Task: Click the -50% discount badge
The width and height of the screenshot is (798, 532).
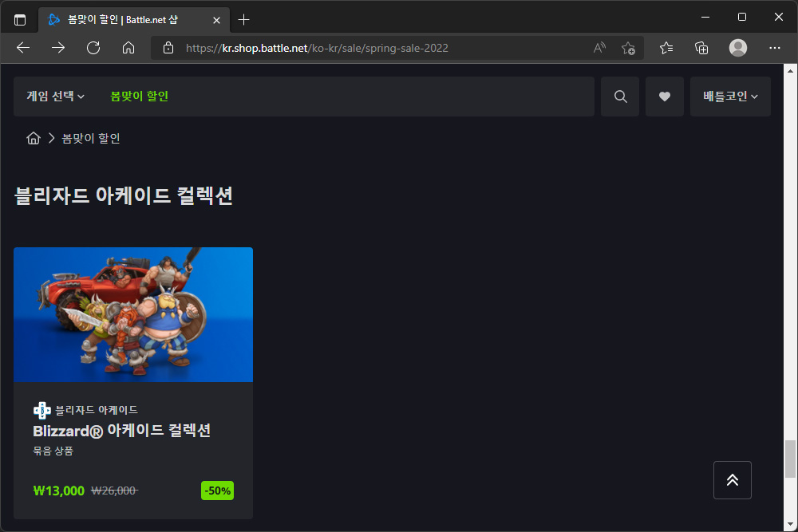Action: (x=217, y=491)
